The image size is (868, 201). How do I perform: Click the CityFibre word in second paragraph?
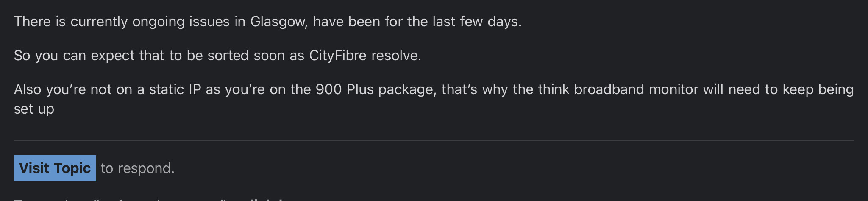[x=338, y=56]
